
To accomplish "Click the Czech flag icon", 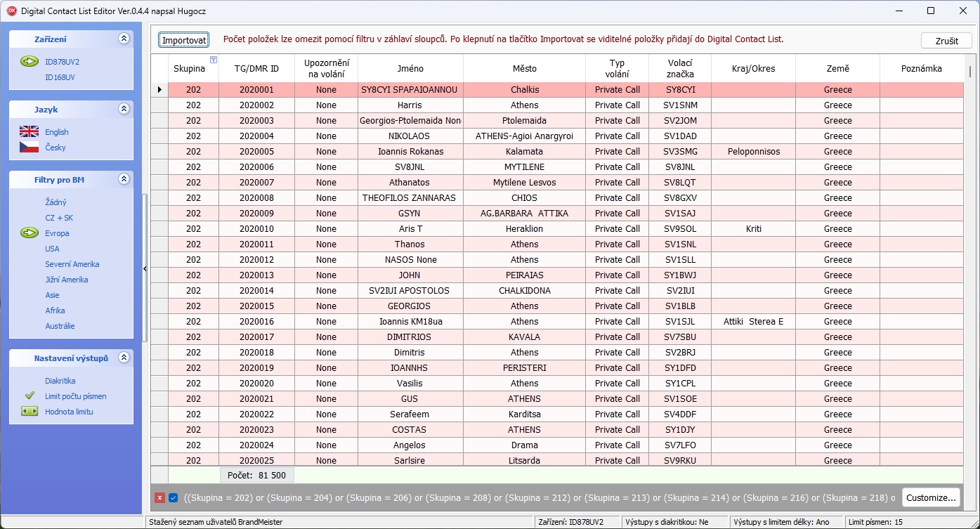I will click(29, 147).
